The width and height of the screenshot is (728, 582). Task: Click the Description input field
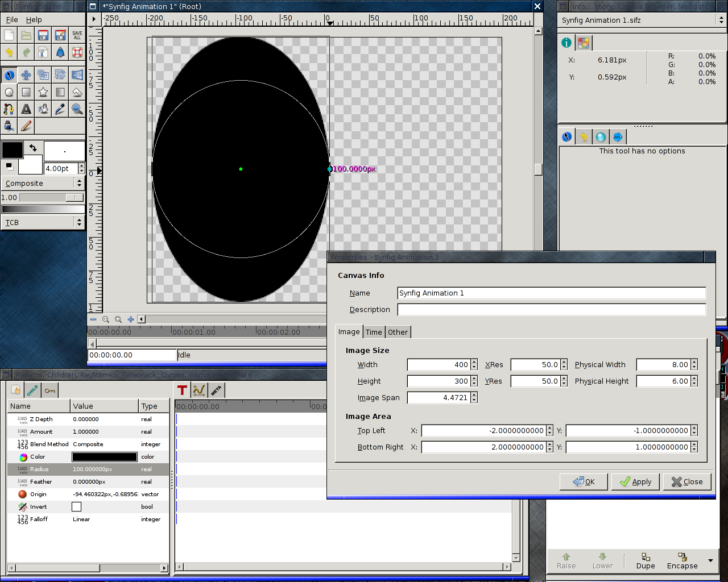pos(551,310)
